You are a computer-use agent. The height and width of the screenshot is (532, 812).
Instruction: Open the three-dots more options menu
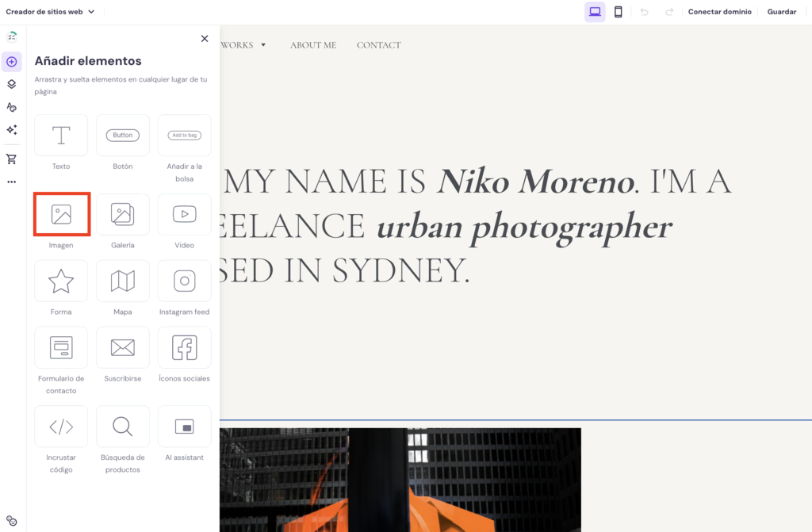coord(12,182)
